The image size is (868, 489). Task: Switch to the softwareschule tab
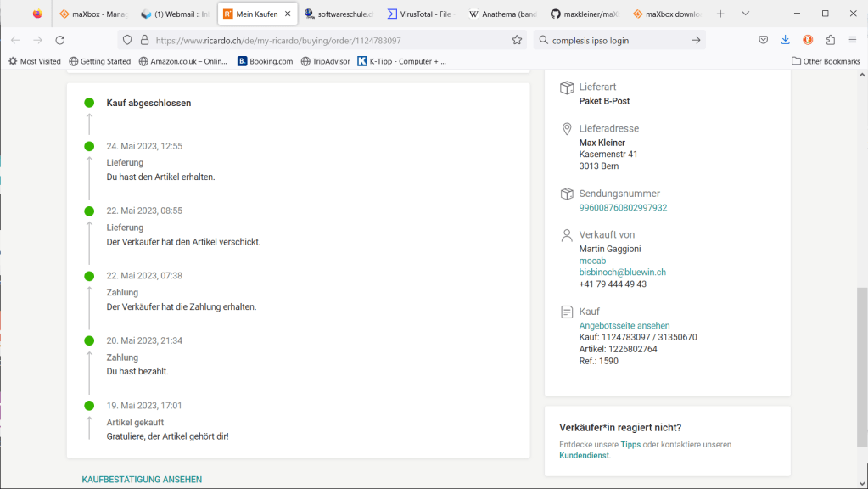coord(338,14)
